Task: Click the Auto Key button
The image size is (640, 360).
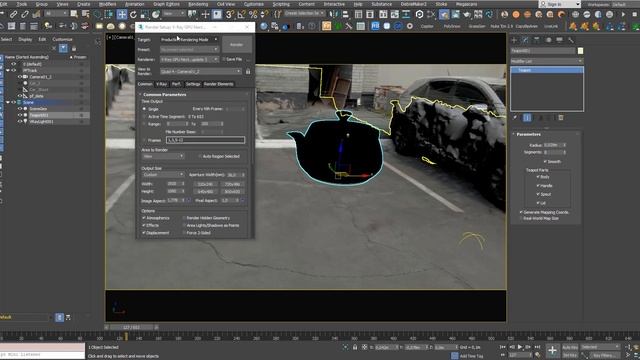Action: [x=570, y=347]
